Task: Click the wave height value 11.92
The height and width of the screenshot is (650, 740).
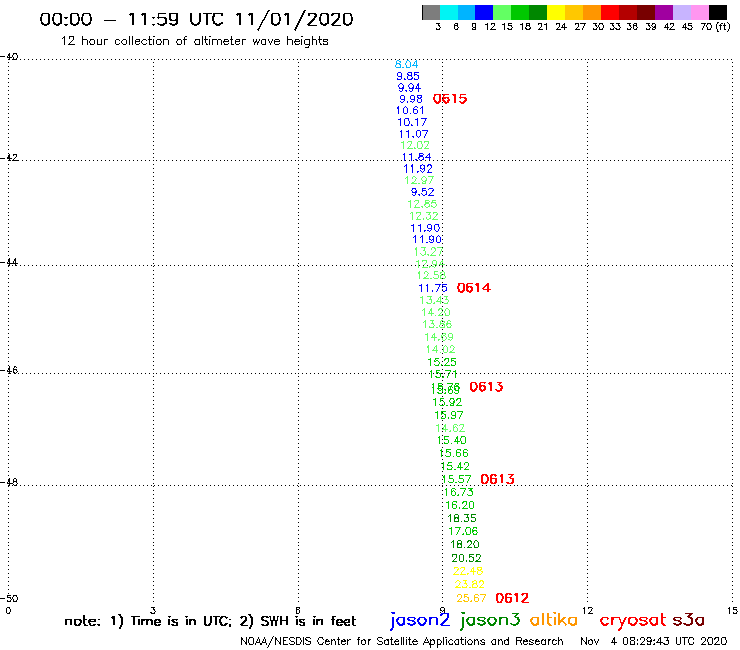Action: point(418,169)
